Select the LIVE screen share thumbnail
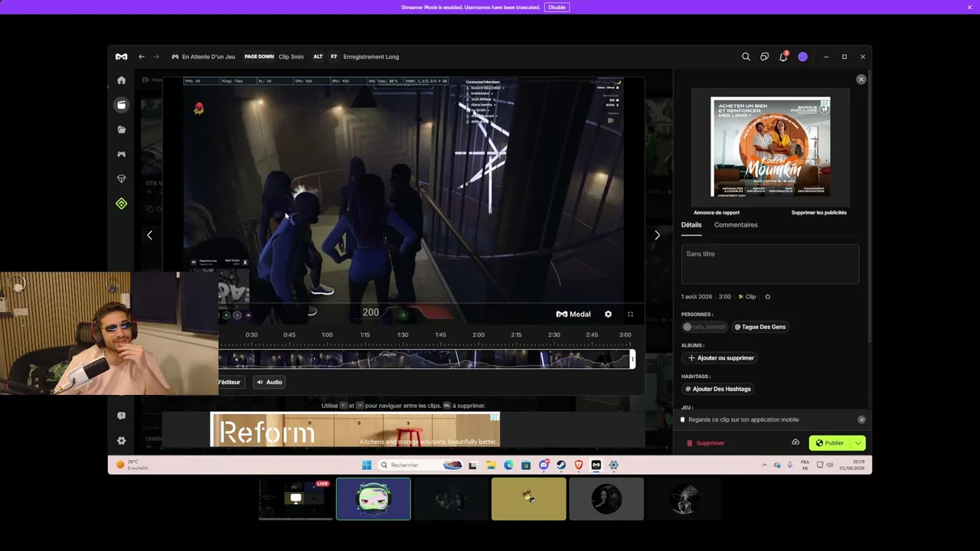980x551 pixels. [x=296, y=499]
